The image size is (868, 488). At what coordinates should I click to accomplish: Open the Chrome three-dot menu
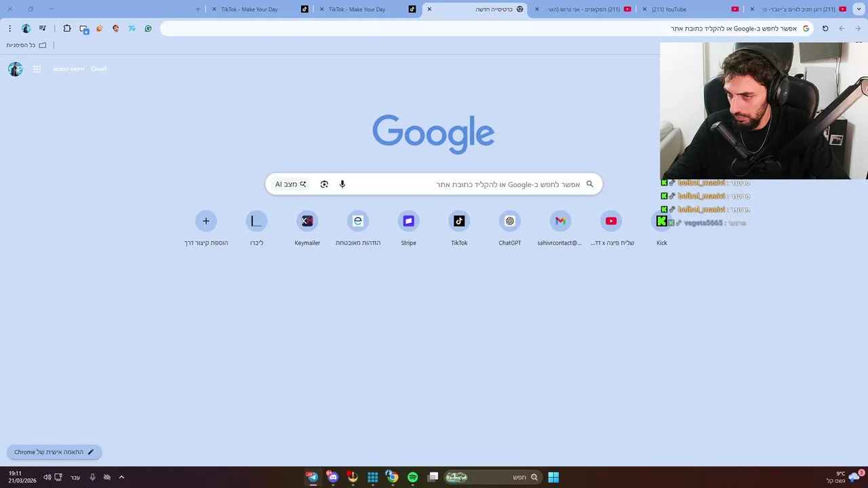(x=9, y=28)
